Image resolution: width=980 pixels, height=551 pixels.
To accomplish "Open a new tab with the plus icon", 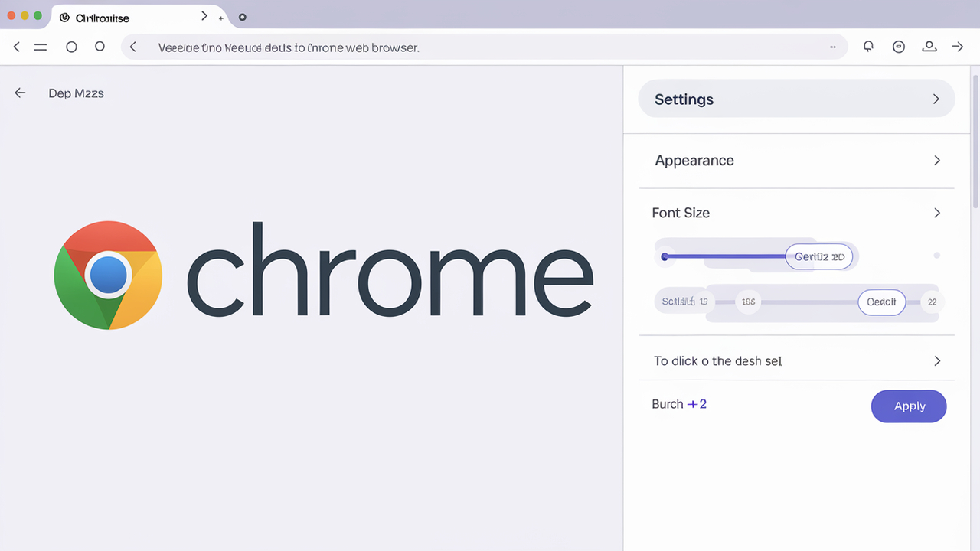I will [x=221, y=18].
